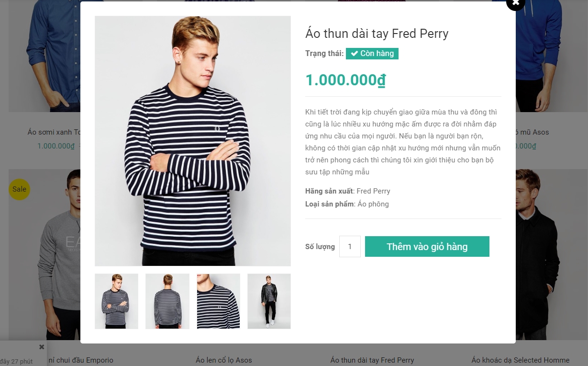Click the main striped shirt product image
Screen dimensions: 588x366
coord(193,141)
